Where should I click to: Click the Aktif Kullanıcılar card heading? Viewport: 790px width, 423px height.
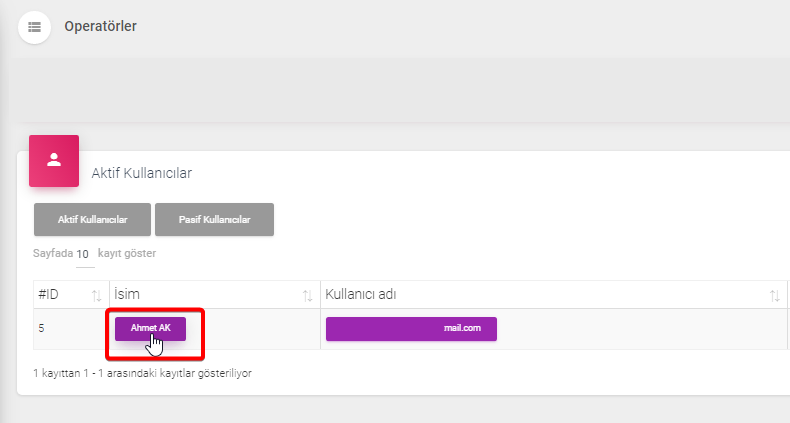click(x=142, y=173)
